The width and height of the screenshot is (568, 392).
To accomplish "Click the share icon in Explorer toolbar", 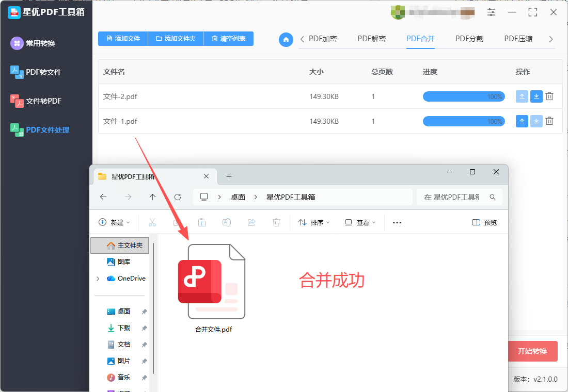I will pos(251,222).
